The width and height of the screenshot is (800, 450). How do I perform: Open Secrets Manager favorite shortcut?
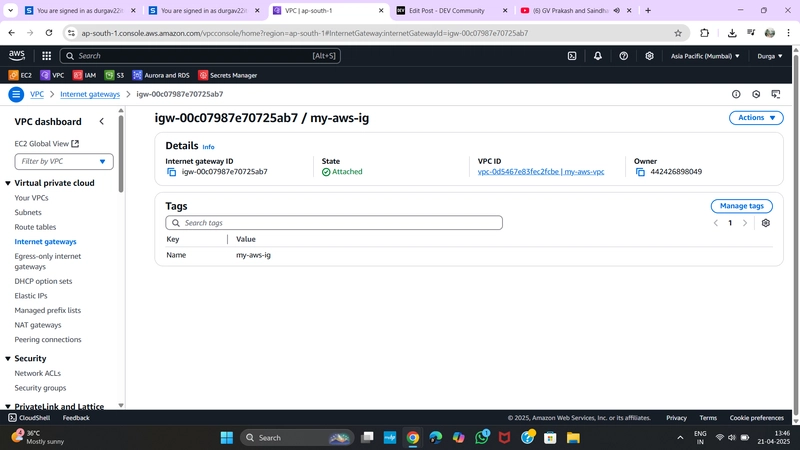228,75
